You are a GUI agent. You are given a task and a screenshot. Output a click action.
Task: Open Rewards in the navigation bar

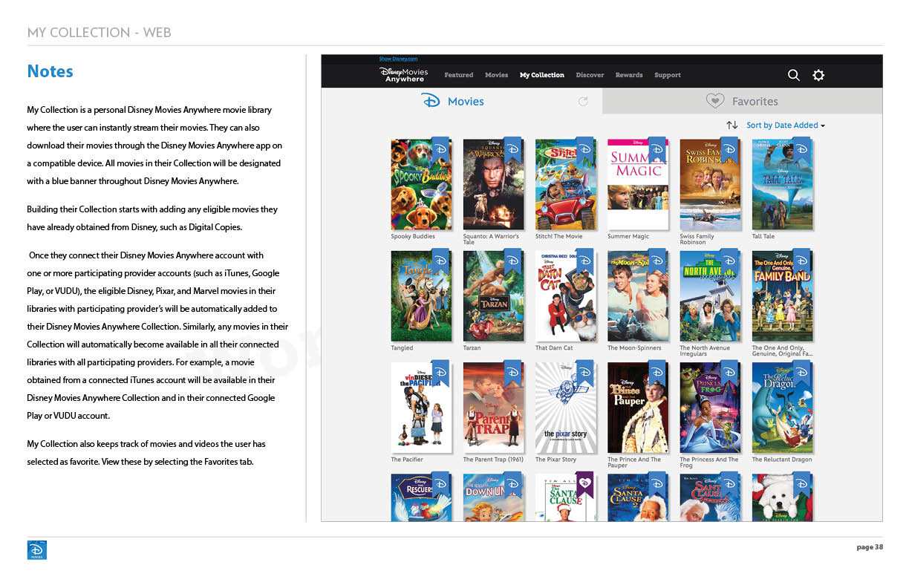(629, 75)
